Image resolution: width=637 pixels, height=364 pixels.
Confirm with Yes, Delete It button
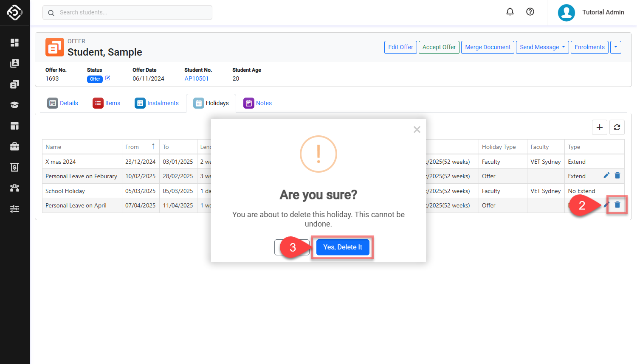tap(343, 247)
